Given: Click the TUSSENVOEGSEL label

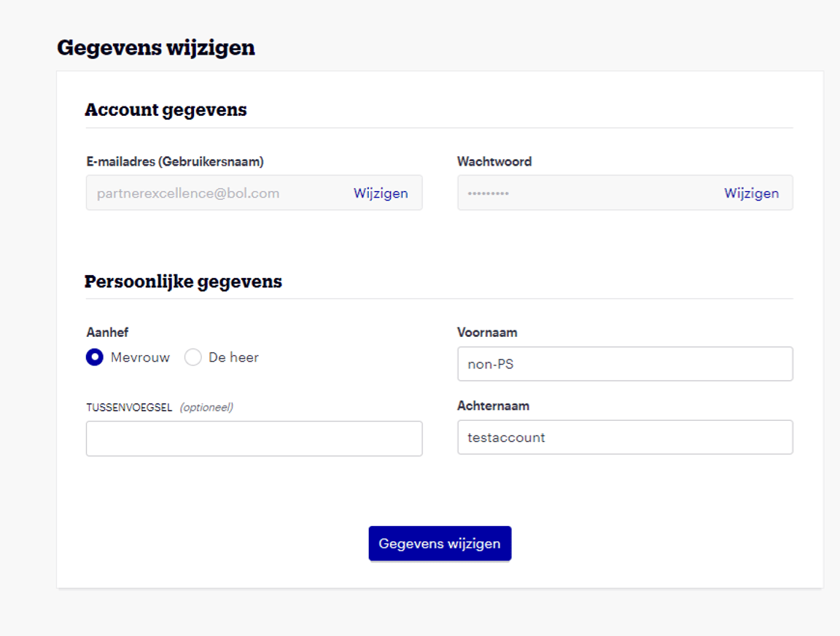Looking at the screenshot, I should point(129,407).
